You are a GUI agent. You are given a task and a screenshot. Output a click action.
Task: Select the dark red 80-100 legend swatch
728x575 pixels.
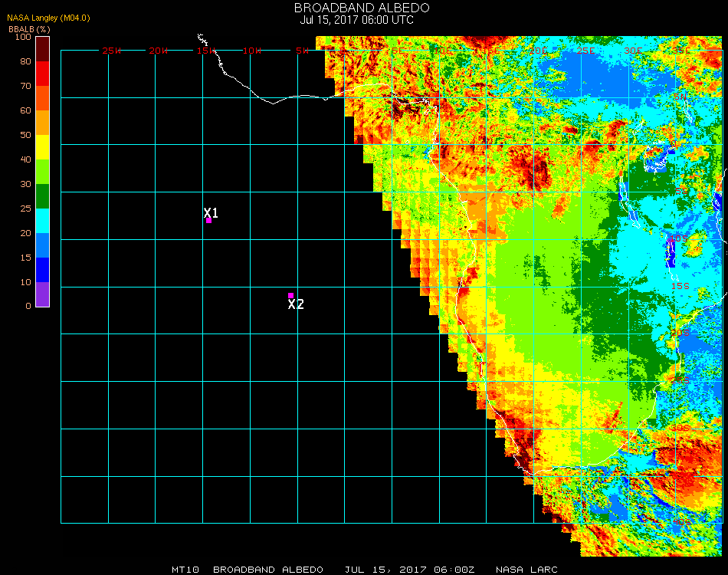tap(42, 49)
